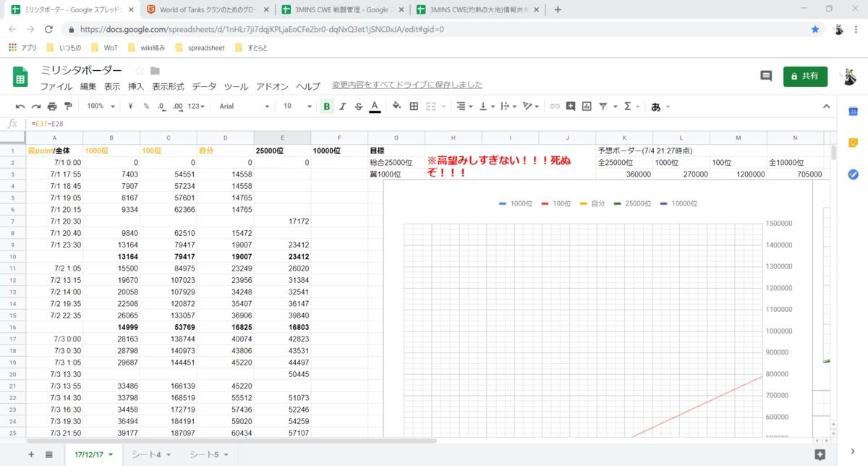The height and width of the screenshot is (466, 868).
Task: Bookmark this page with star icon
Action: pos(815,30)
